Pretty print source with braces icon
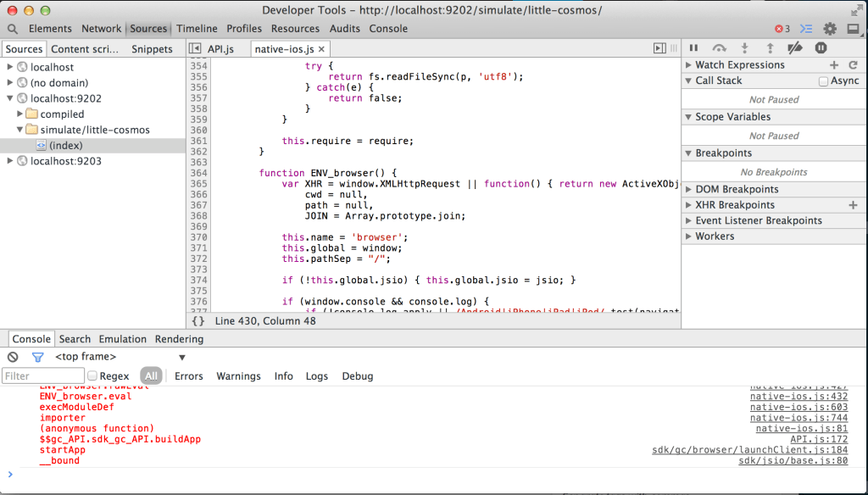The width and height of the screenshot is (868, 495). pos(198,321)
